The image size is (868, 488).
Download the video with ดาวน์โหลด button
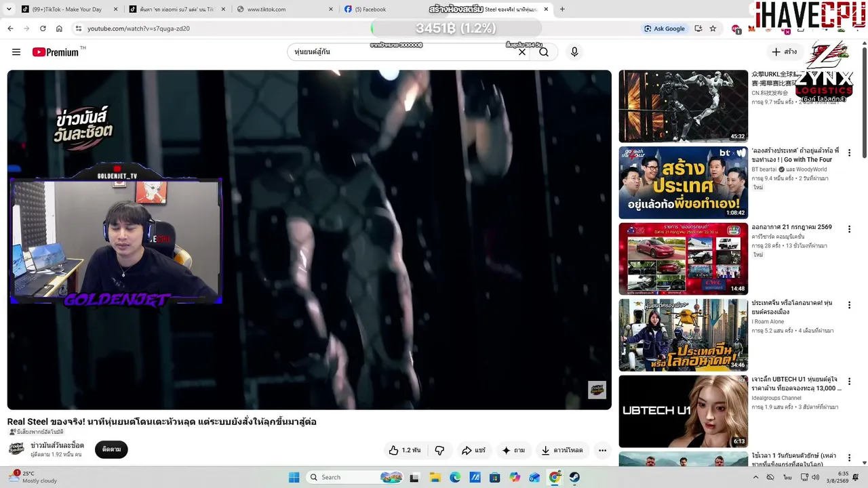tap(562, 450)
